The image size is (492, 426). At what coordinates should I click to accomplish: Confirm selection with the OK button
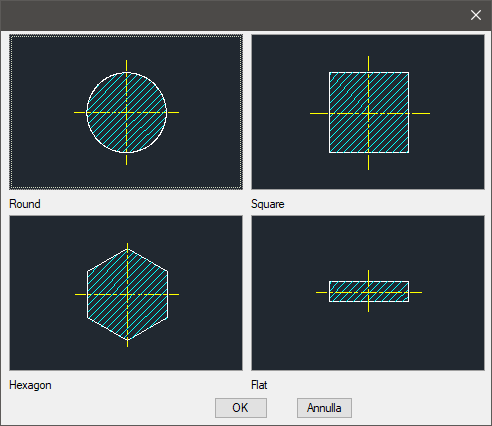241,408
